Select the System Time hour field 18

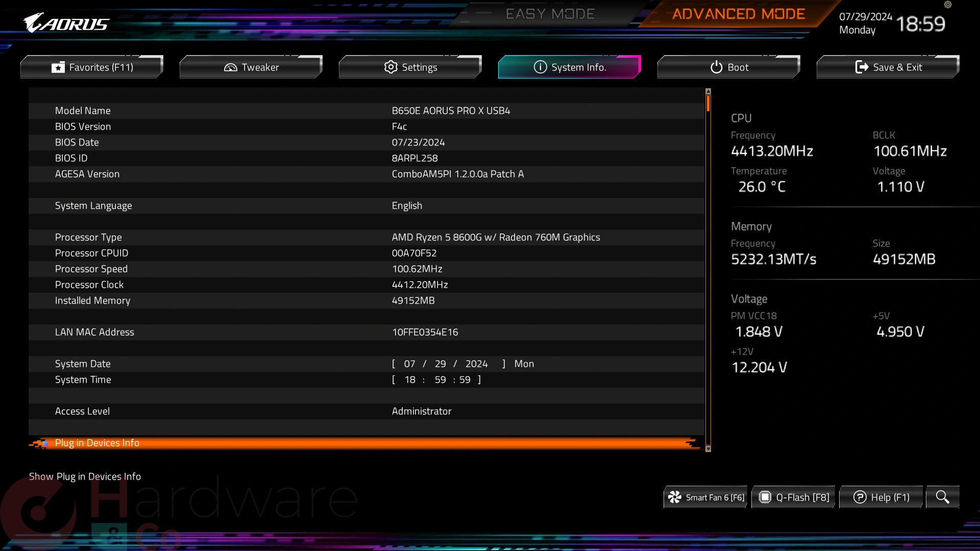[410, 380]
